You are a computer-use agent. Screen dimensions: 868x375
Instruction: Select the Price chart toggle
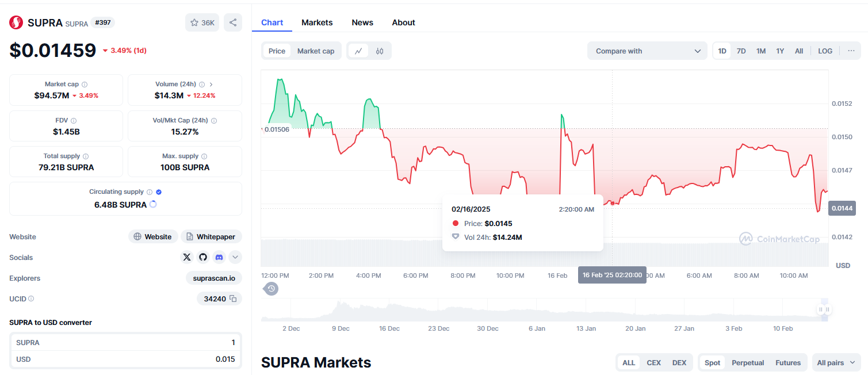[277, 51]
